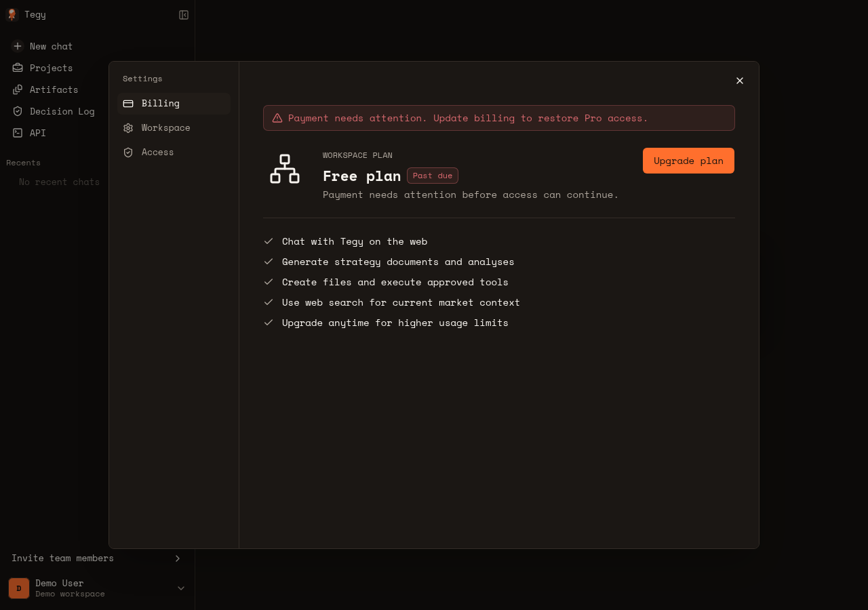Click the warning triangle alert icon
This screenshot has width=868, height=610.
[277, 118]
